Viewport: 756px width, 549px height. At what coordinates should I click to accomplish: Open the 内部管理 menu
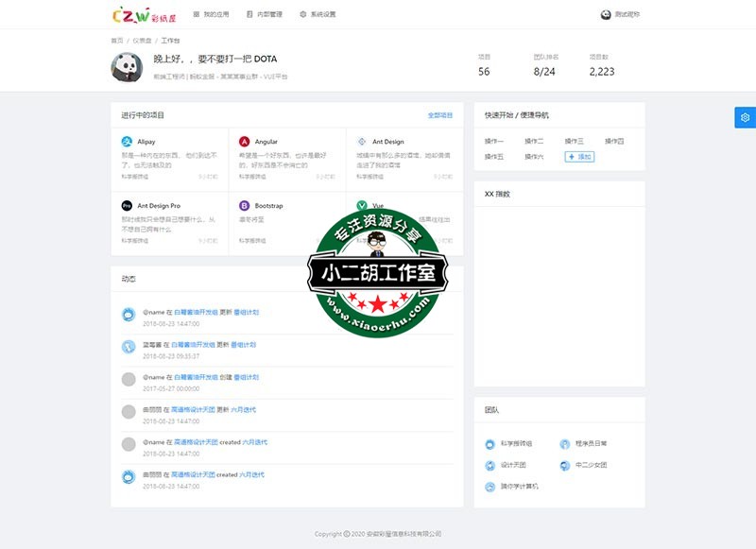[x=263, y=14]
